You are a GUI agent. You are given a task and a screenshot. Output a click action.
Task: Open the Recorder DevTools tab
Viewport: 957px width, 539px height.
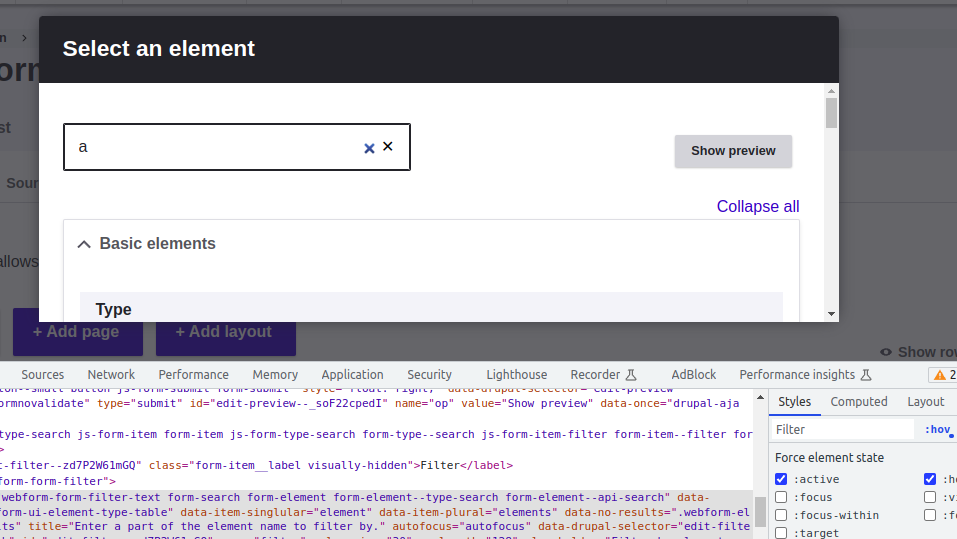coord(603,374)
